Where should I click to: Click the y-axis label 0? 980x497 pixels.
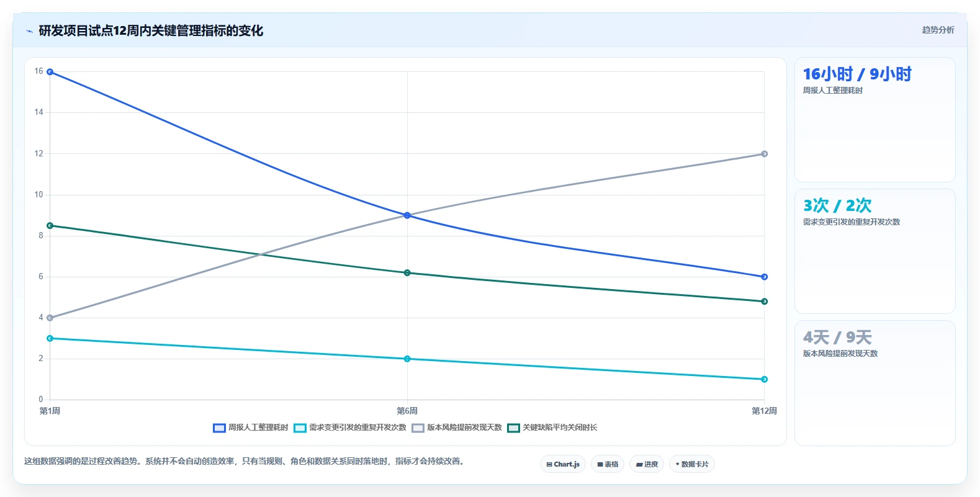pyautogui.click(x=41, y=400)
